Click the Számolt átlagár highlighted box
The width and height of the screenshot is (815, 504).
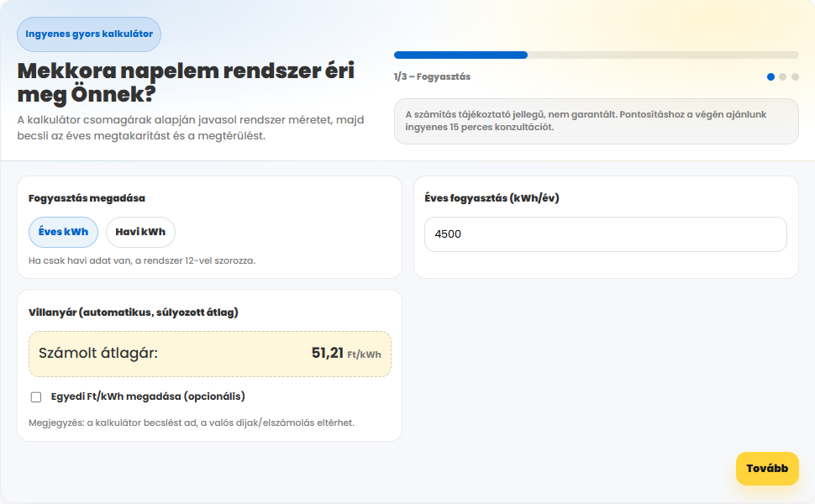point(210,354)
